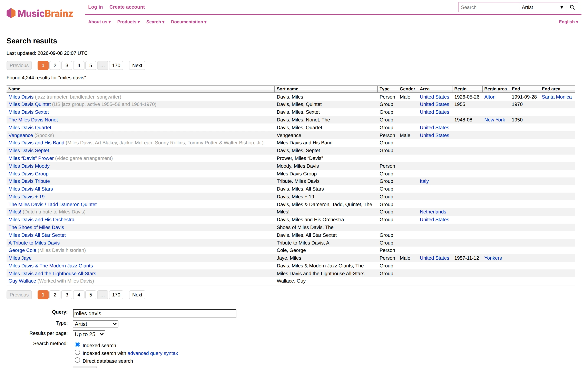Click the magnifying glass search button

572,7
